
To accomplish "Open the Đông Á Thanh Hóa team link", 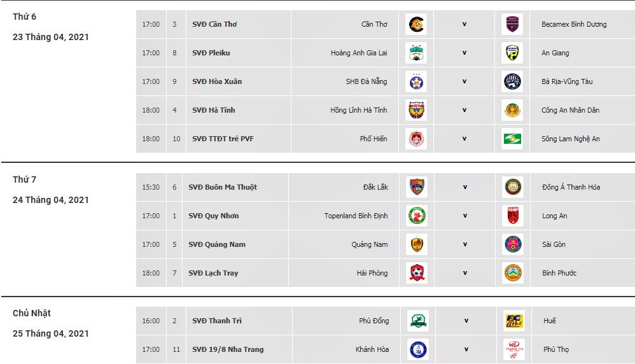I will tap(570, 188).
